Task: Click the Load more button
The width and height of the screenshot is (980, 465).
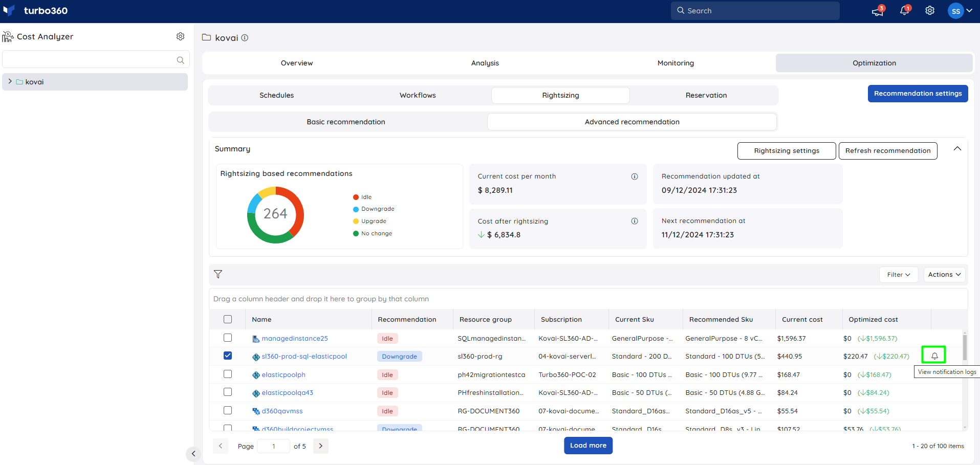Action: [x=588, y=446]
